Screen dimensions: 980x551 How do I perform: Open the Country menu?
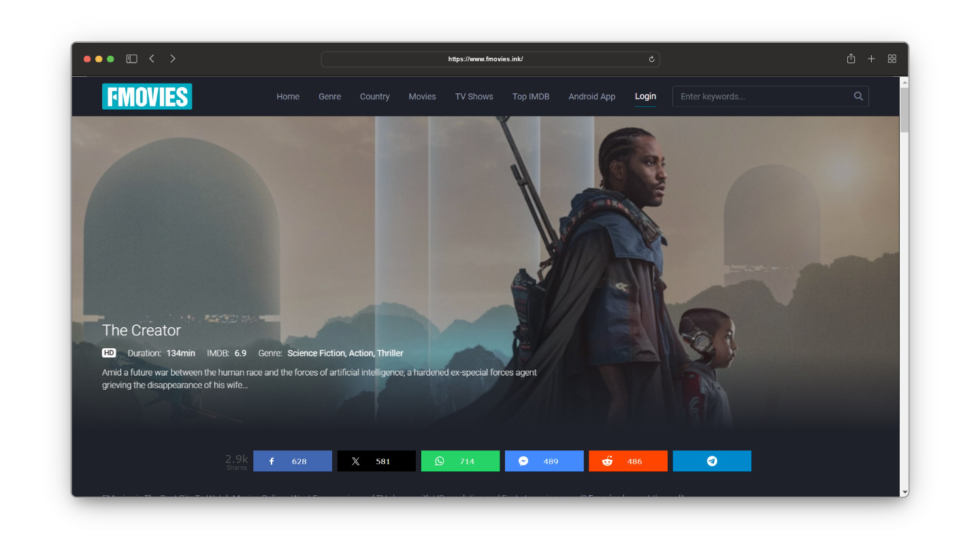(375, 97)
